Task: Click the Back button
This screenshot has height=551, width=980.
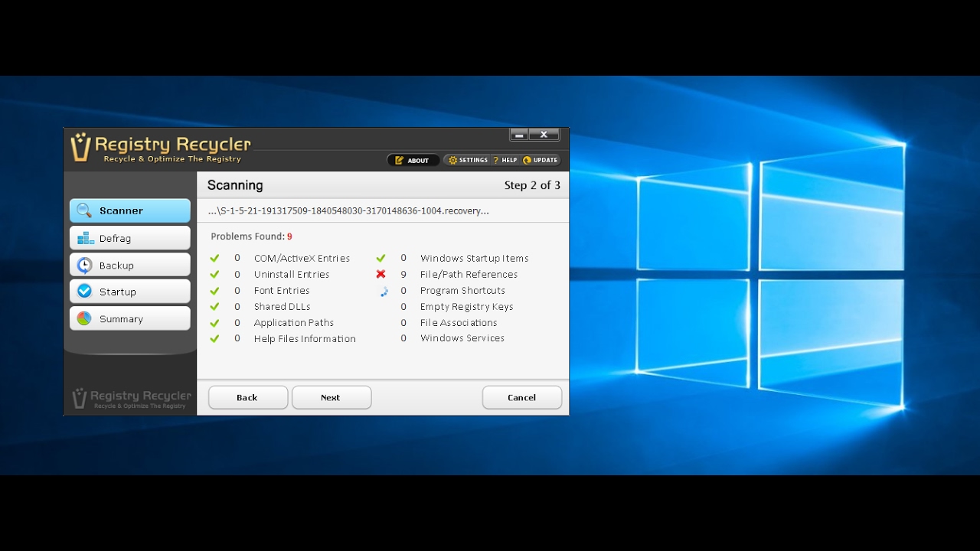Action: (x=248, y=397)
